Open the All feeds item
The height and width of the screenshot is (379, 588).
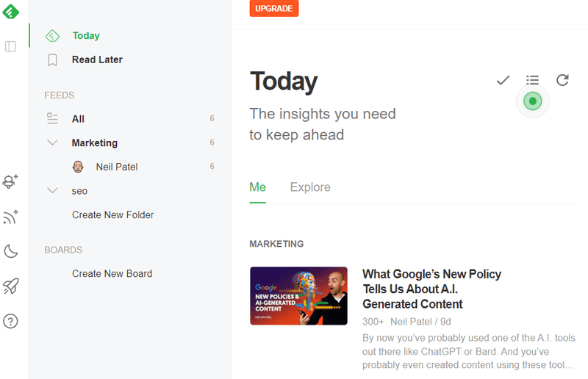(78, 119)
